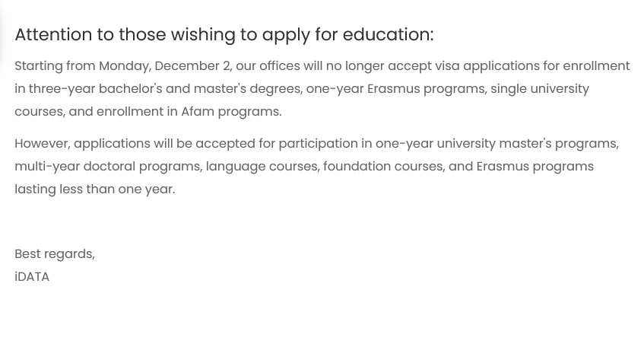The image size is (644, 344).
Task: Click the word 'However,' starting second paragraph
Action: 43,144
